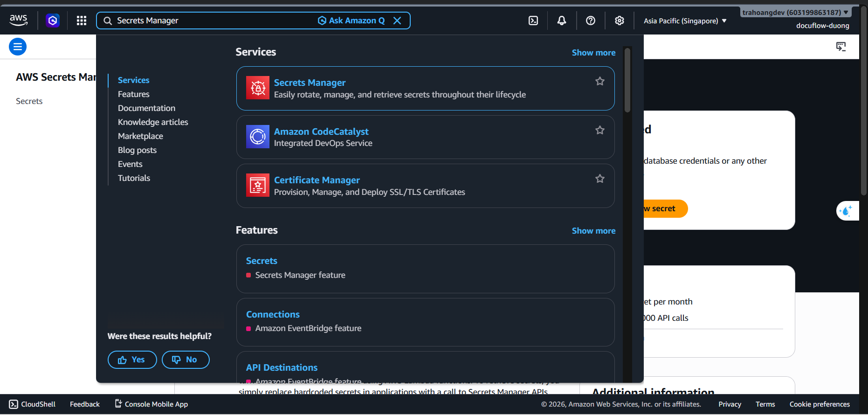Open CloudShell from the top bar icon
Viewport: 868px width, 415px height.
pyautogui.click(x=533, y=21)
